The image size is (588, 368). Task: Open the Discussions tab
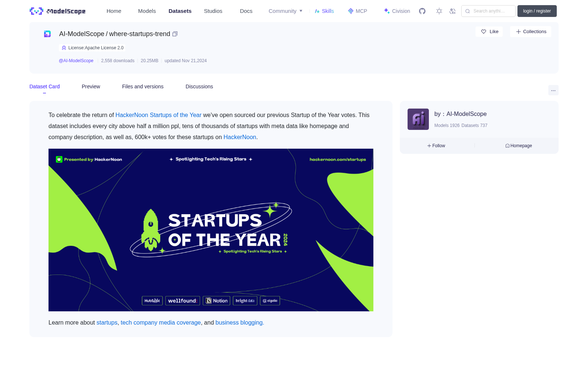tap(199, 86)
